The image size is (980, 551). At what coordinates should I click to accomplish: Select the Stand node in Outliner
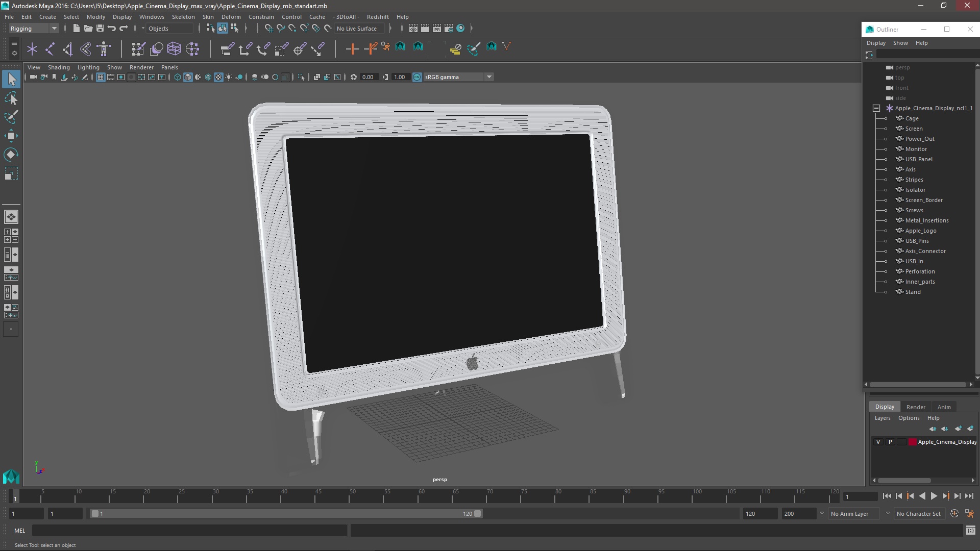(x=913, y=292)
